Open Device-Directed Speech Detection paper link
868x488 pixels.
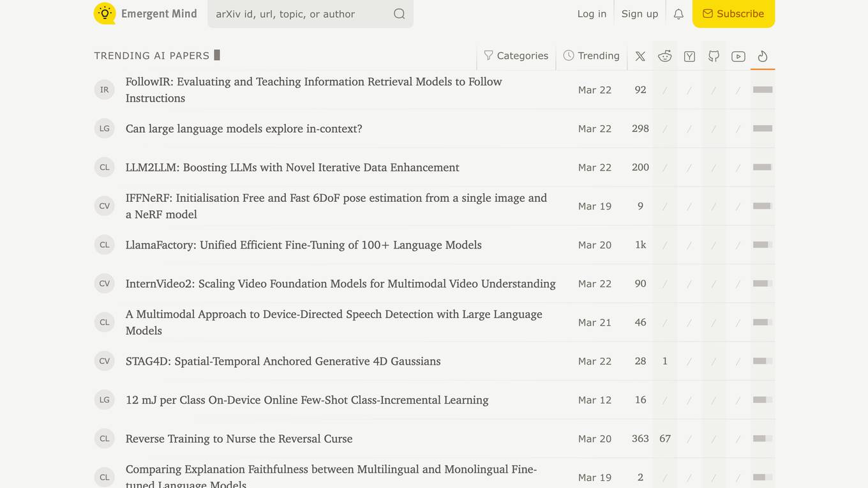[334, 323]
